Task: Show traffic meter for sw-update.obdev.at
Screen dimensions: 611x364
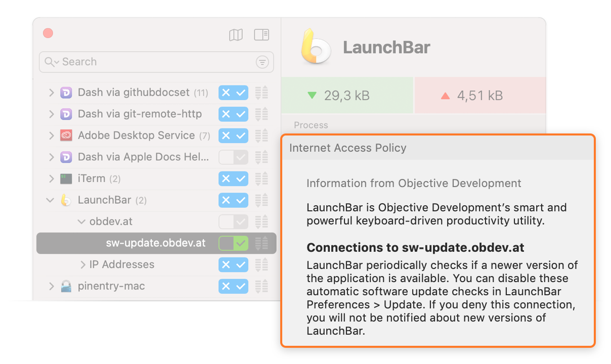Action: [261, 243]
